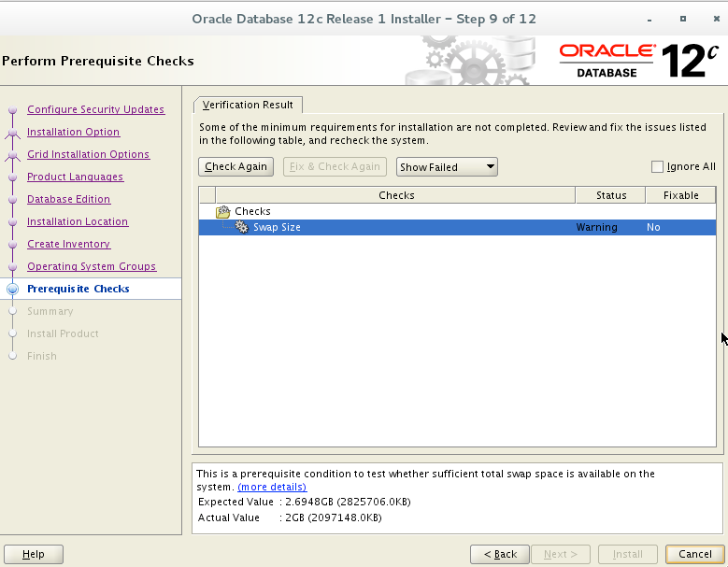
Task: Select the Prerequisite Checks step label
Action: coord(78,289)
